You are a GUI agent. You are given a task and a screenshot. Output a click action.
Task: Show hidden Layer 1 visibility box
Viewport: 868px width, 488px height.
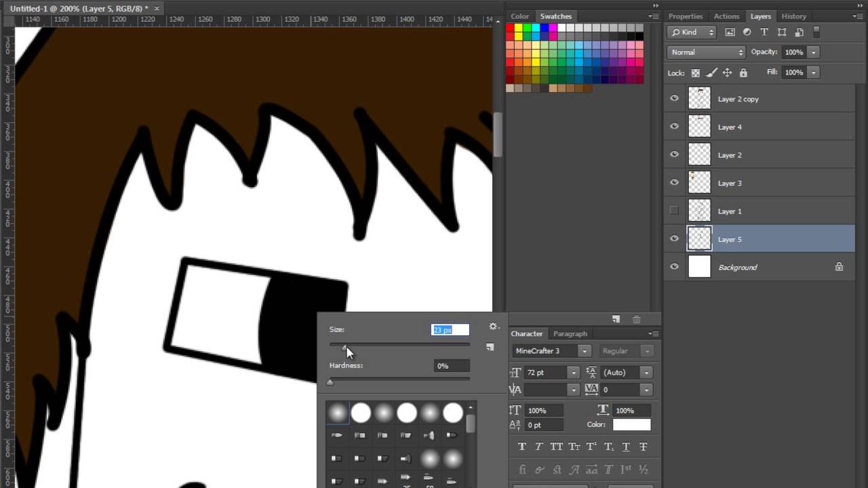click(674, 210)
